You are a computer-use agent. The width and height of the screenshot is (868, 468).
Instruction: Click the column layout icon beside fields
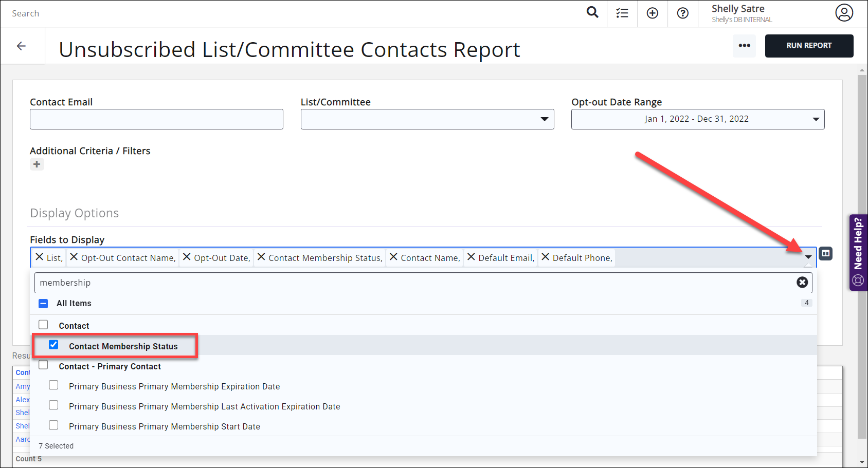pyautogui.click(x=825, y=253)
